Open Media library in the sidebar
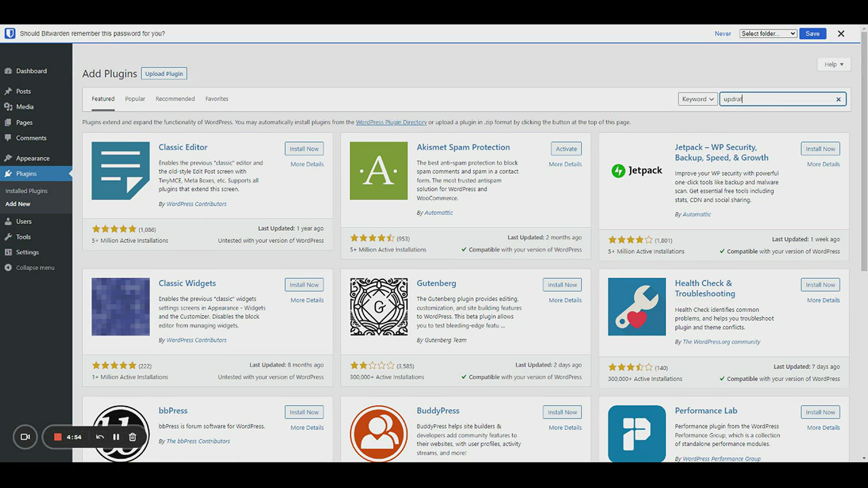 click(x=25, y=107)
